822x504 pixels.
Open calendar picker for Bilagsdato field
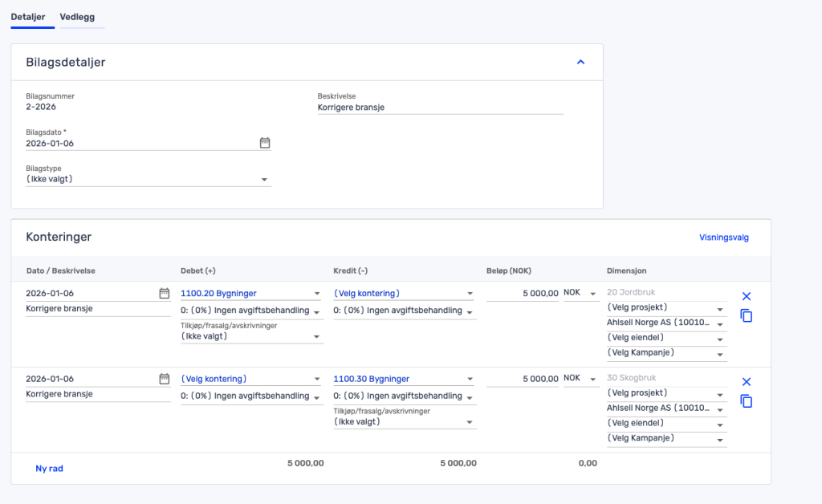pos(265,143)
